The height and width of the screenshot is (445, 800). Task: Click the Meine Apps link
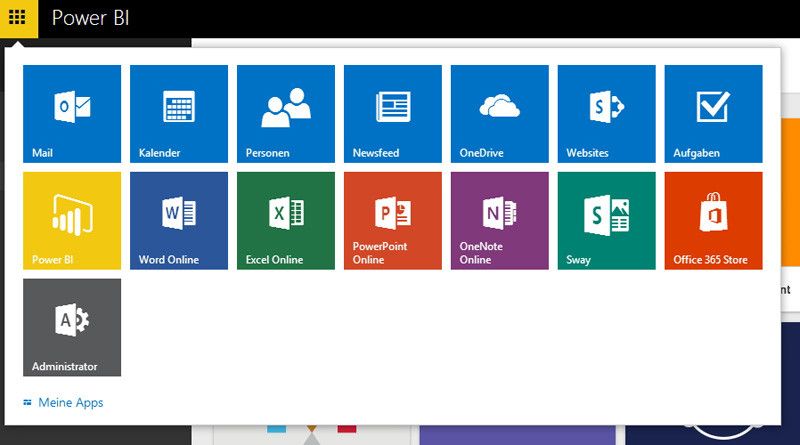63,403
